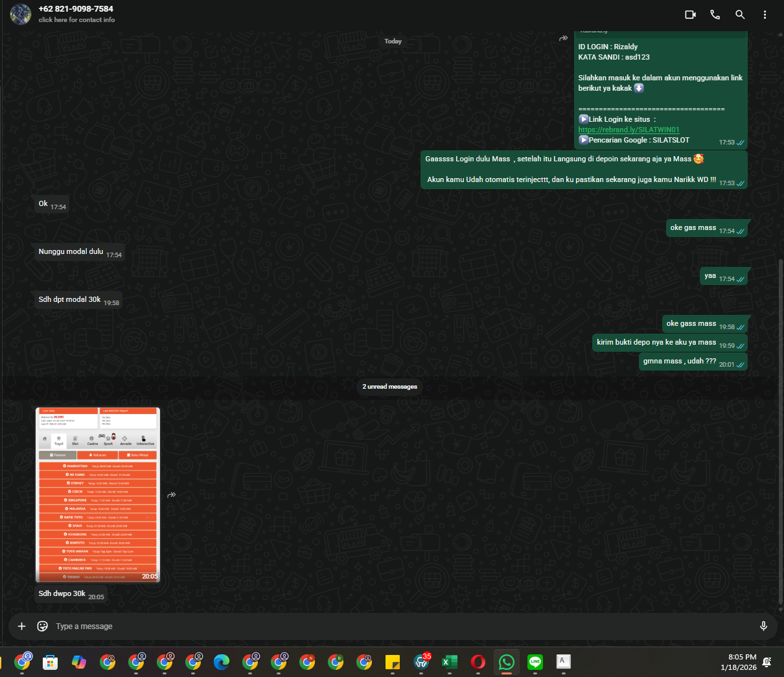The image size is (784, 677).
Task: Start a video call with the contact
Action: pyautogui.click(x=690, y=14)
